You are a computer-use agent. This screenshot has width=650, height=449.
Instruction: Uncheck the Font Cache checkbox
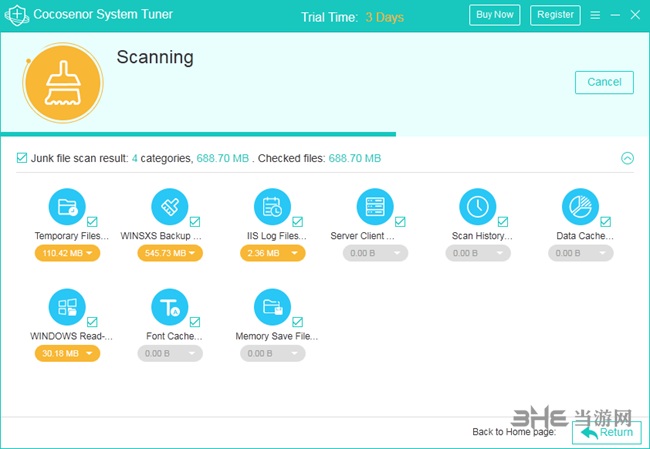coord(195,322)
